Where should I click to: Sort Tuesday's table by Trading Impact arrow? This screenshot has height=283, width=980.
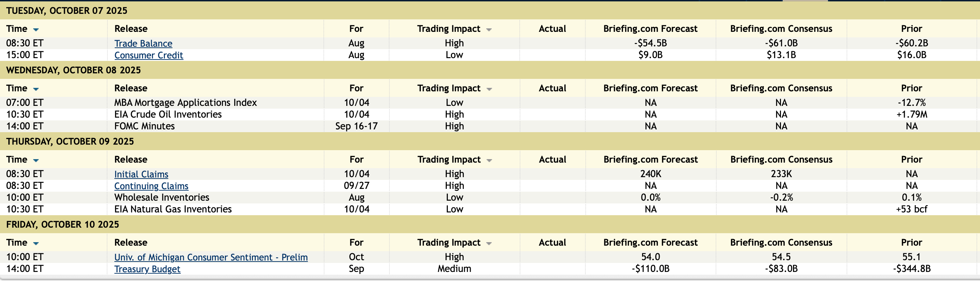(x=489, y=30)
